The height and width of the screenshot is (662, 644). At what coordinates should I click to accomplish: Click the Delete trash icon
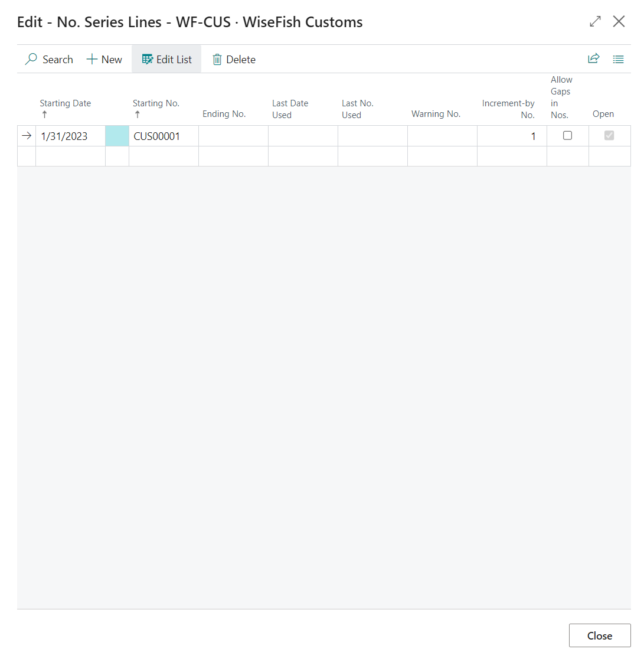[x=217, y=60]
